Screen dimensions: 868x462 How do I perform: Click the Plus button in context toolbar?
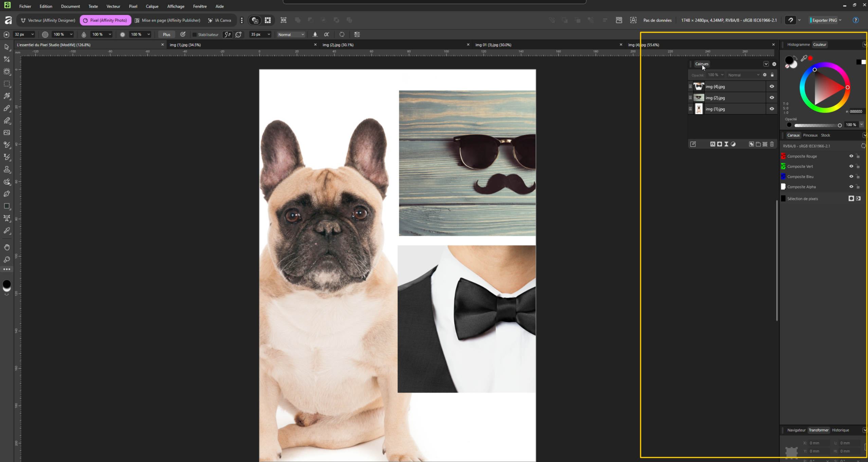(166, 35)
